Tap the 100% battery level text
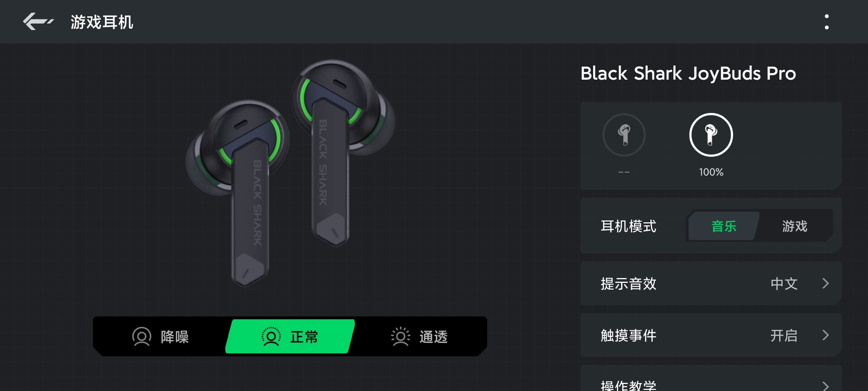The width and height of the screenshot is (868, 391). coord(711,172)
